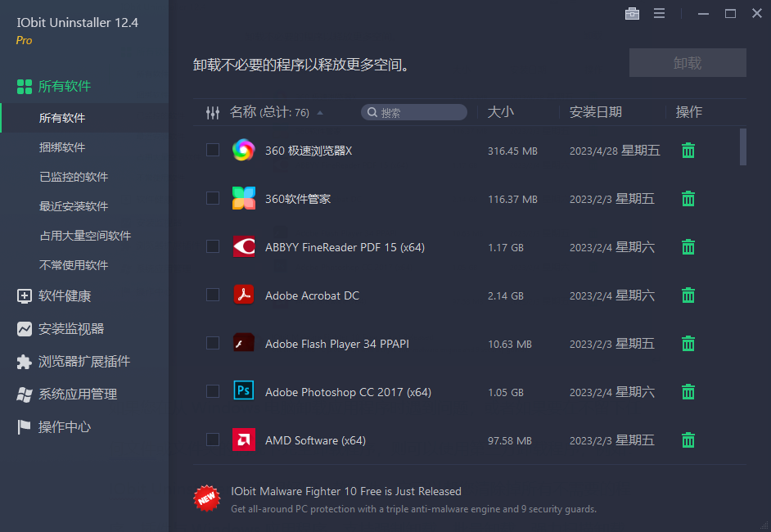
Task: Click the AMD Software app icon
Action: [243, 440]
